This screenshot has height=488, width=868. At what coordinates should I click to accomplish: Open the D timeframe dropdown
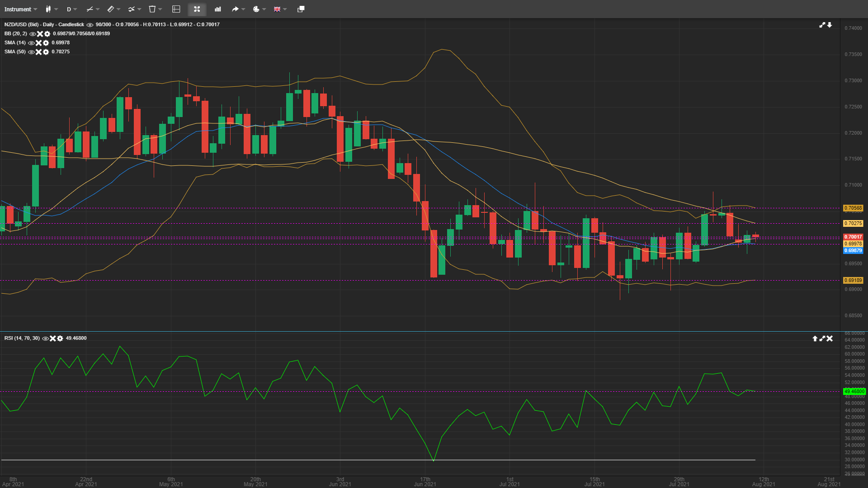click(x=72, y=9)
